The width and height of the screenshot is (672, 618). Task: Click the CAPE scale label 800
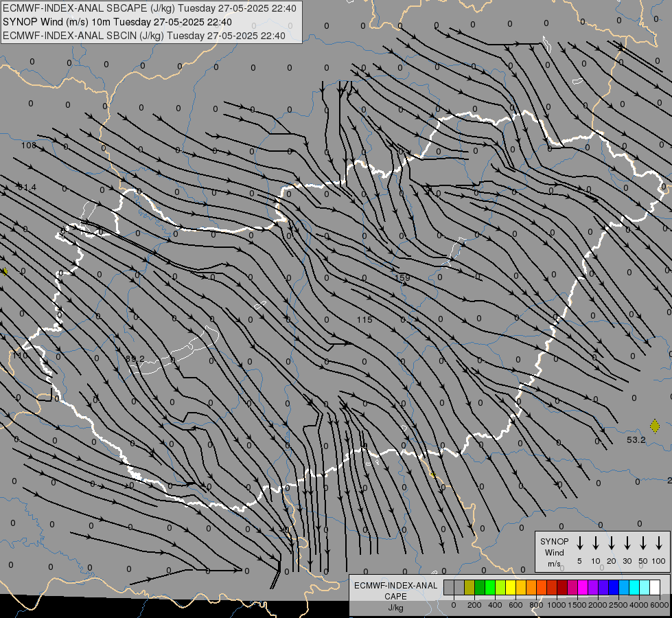pos(536,605)
